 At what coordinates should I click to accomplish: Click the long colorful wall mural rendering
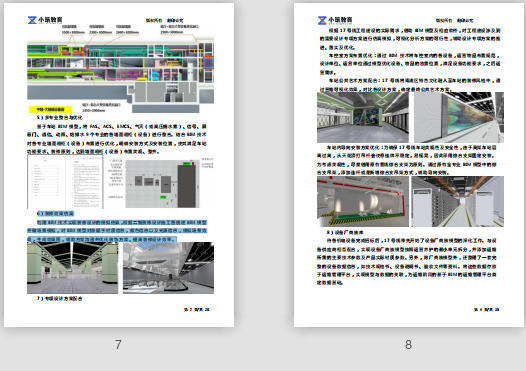[459, 117]
